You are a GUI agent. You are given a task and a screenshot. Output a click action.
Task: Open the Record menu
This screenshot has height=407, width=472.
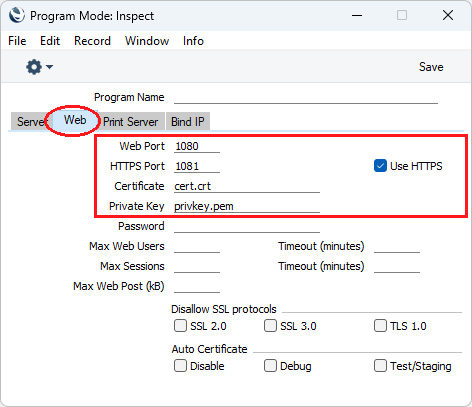pos(92,41)
